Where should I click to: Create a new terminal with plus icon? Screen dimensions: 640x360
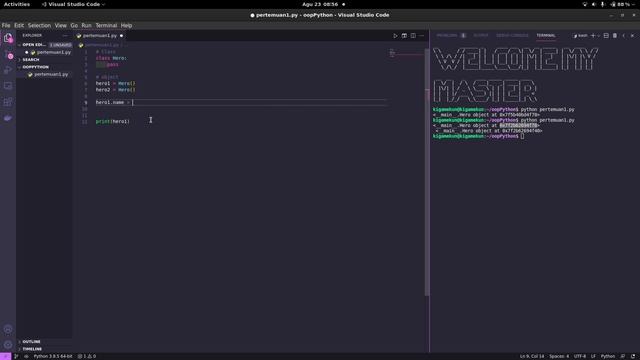[593, 36]
